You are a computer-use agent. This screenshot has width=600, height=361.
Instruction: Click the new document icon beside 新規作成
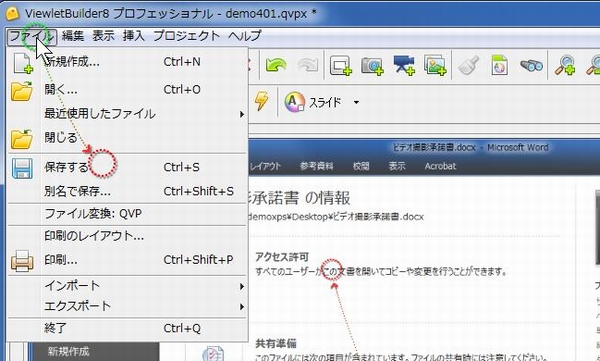point(23,63)
